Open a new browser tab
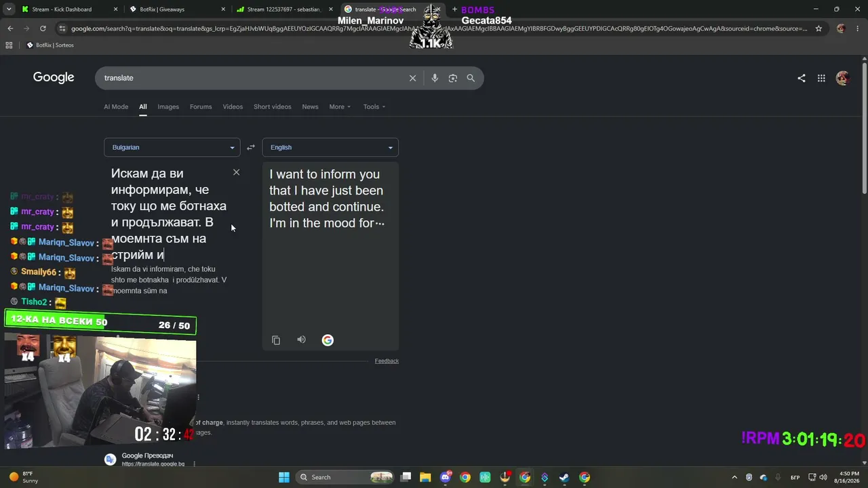 (x=455, y=9)
